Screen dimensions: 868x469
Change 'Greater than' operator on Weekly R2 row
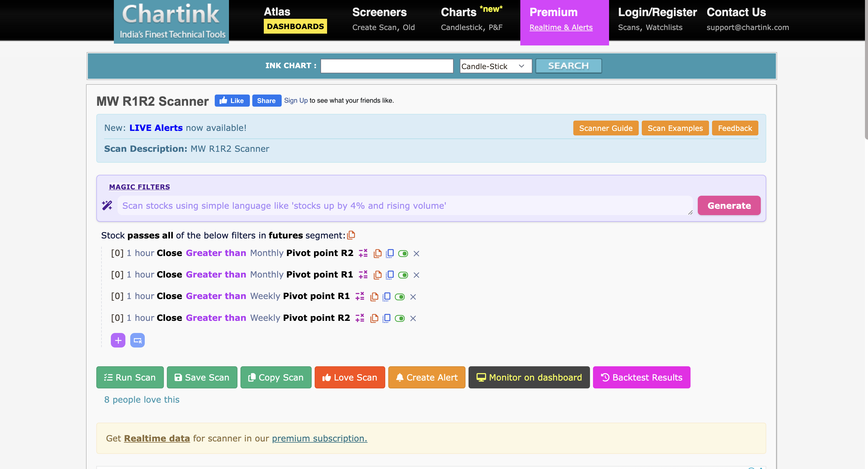pos(216,318)
